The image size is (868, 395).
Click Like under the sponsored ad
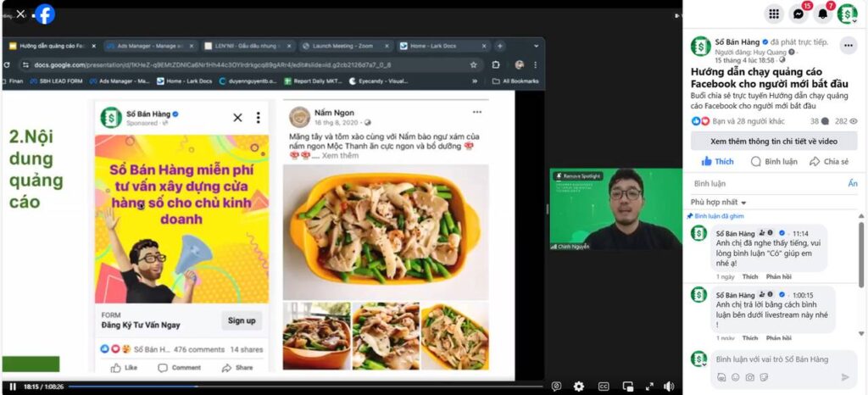[x=125, y=368]
